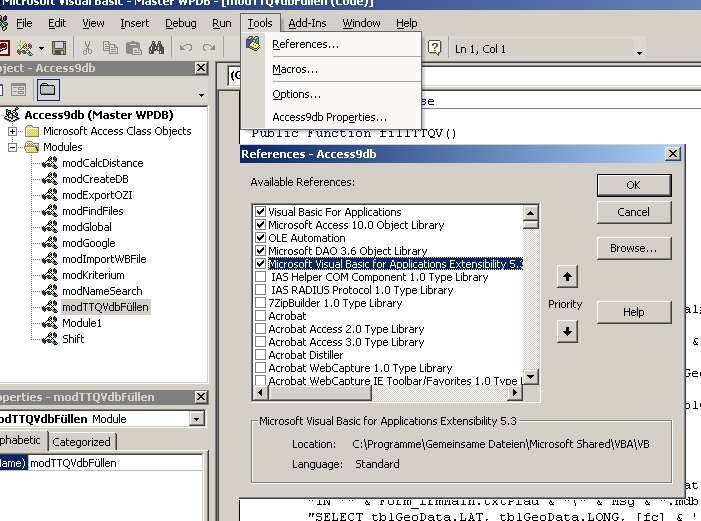Click references list scroll down arrow
This screenshot has width=701, height=521.
[530, 377]
